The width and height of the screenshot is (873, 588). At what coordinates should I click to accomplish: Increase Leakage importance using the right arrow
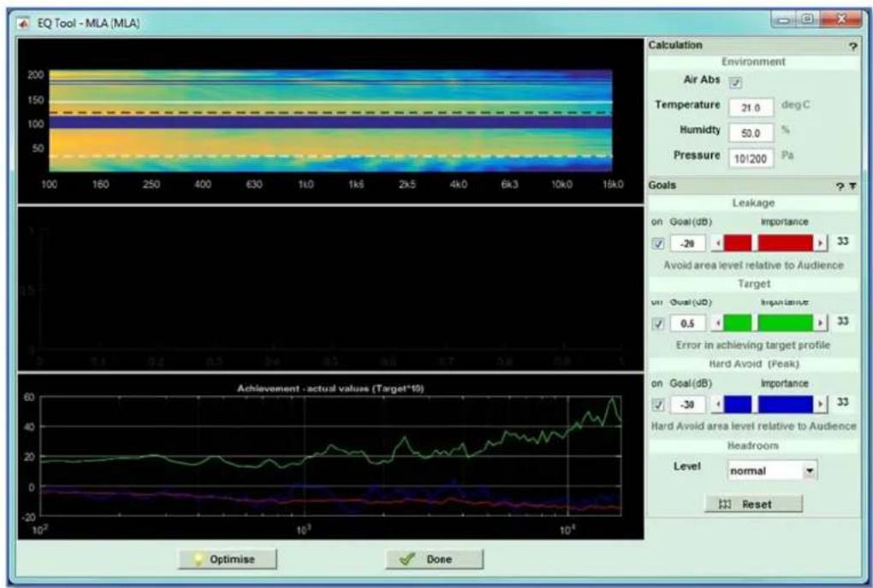(820, 243)
